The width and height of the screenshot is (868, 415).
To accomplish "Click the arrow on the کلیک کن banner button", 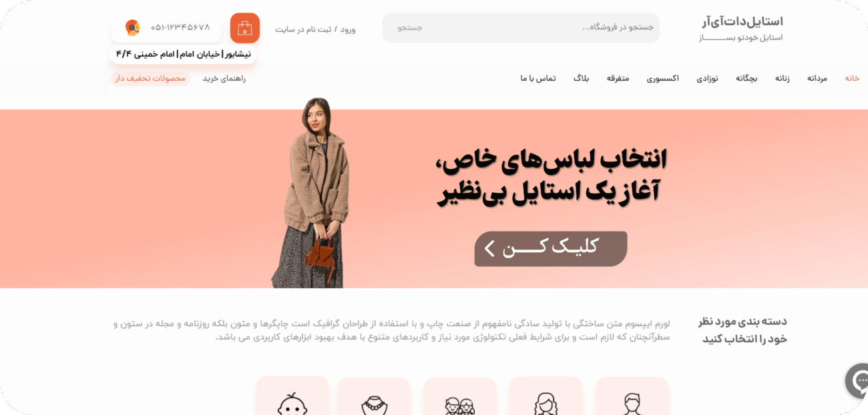I will tap(489, 249).
